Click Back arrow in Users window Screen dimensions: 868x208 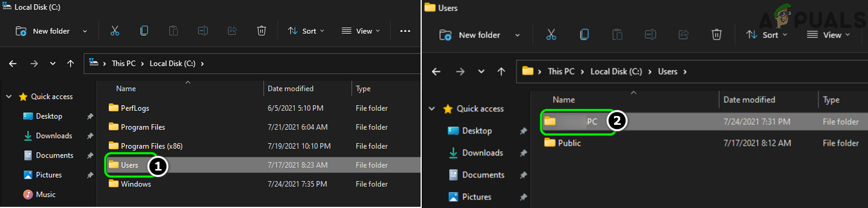point(436,72)
